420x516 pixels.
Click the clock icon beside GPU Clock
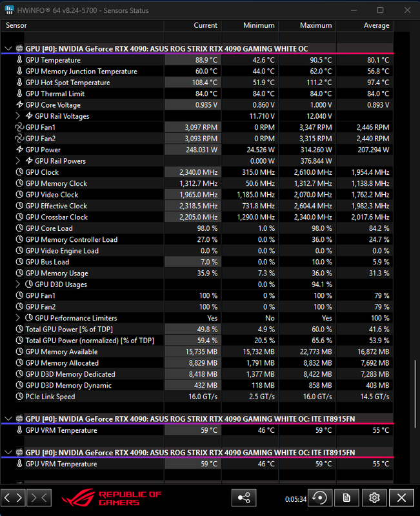[19, 172]
